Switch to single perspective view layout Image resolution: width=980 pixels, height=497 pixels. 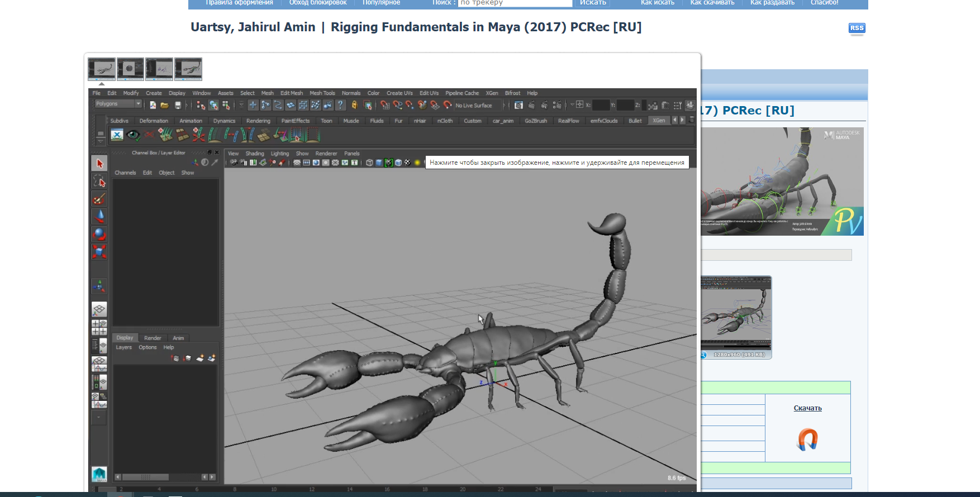(x=99, y=309)
